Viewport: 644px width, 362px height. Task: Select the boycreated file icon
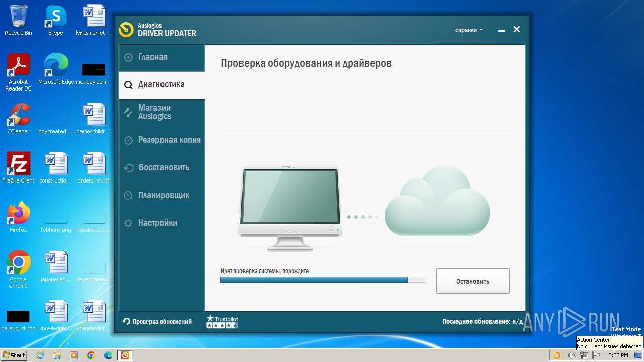click(56, 123)
